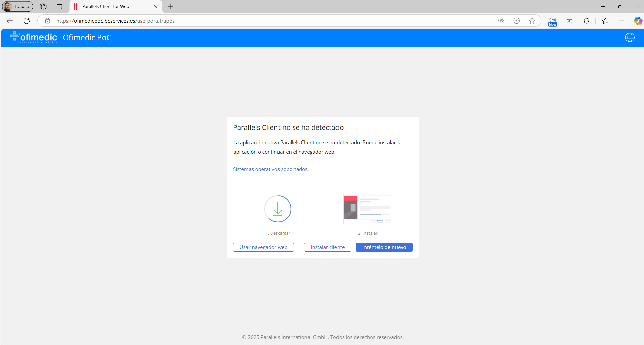Viewport: 644px width, 345px height.
Task: Open a new browser tab
Action: click(170, 6)
